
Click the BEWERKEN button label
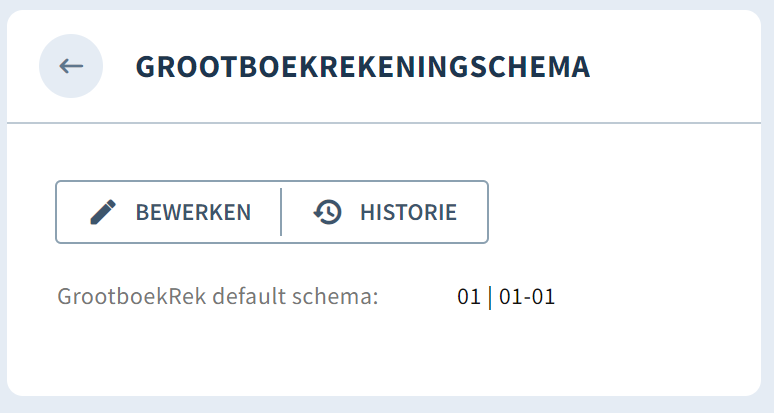click(x=193, y=213)
